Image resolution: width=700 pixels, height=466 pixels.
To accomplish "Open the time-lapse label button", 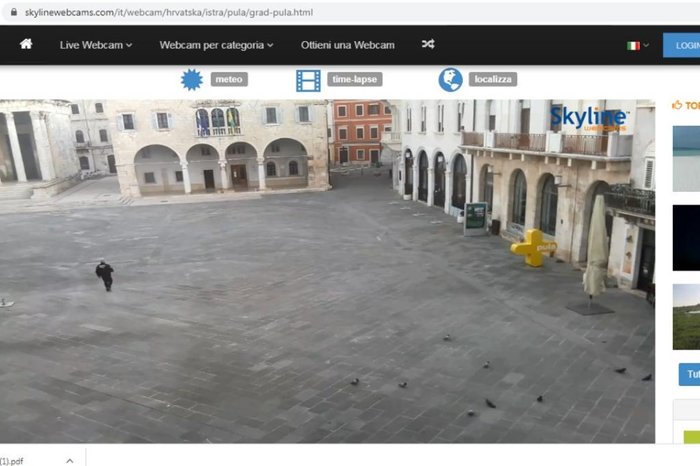I will [x=354, y=79].
